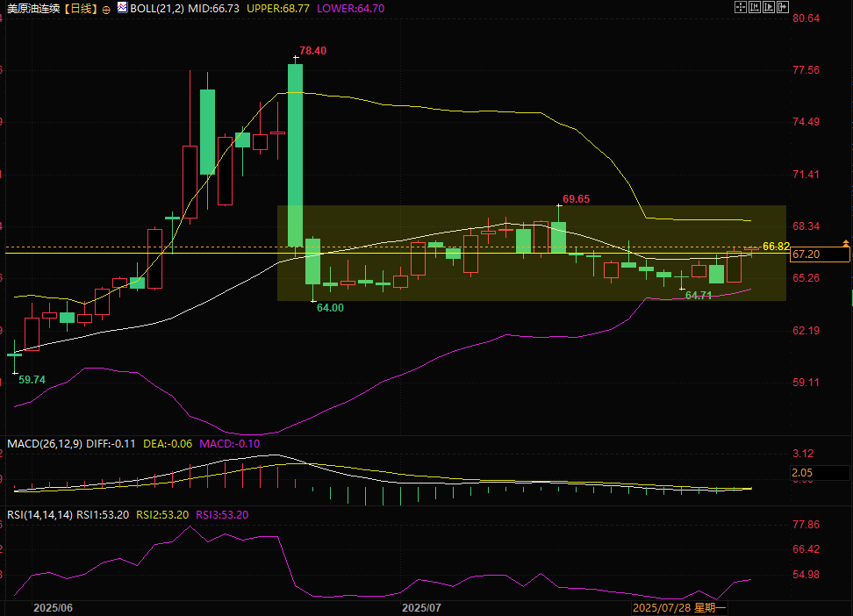The width and height of the screenshot is (853, 616).
Task: Click the 74.49 price axis label
Action: [806, 122]
